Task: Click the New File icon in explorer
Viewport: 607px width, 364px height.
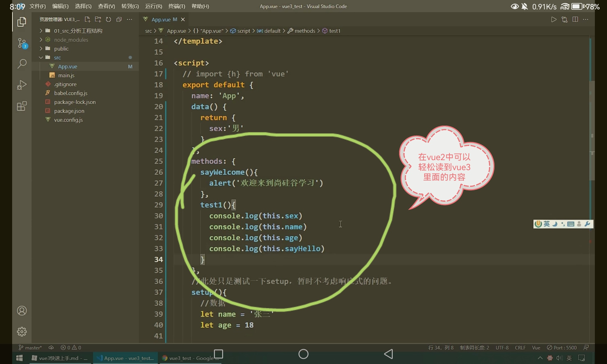Action: (x=87, y=19)
